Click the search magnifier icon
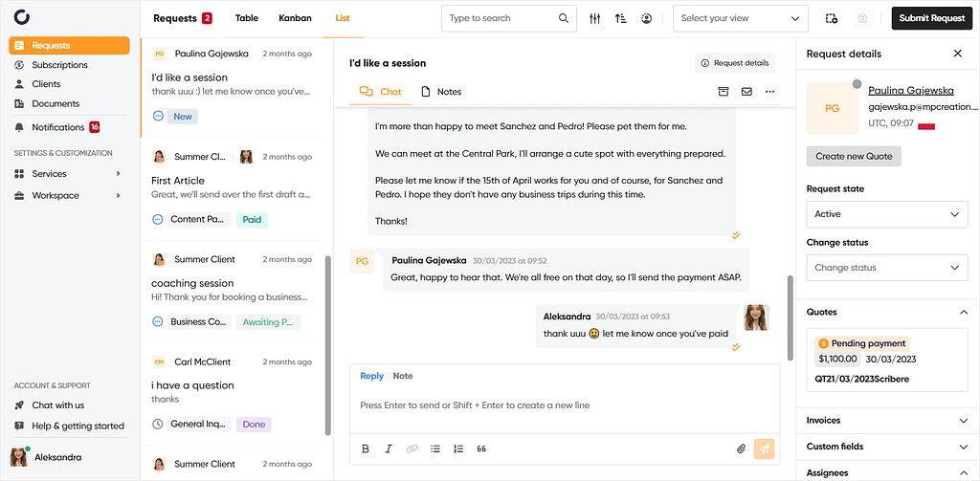 coord(563,18)
